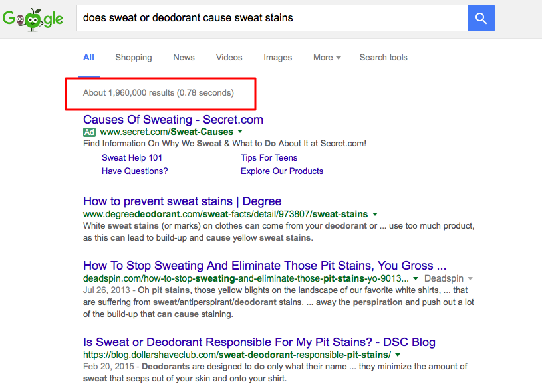Open the Tips For Teens sitelink
The image size is (542, 392).
point(269,158)
